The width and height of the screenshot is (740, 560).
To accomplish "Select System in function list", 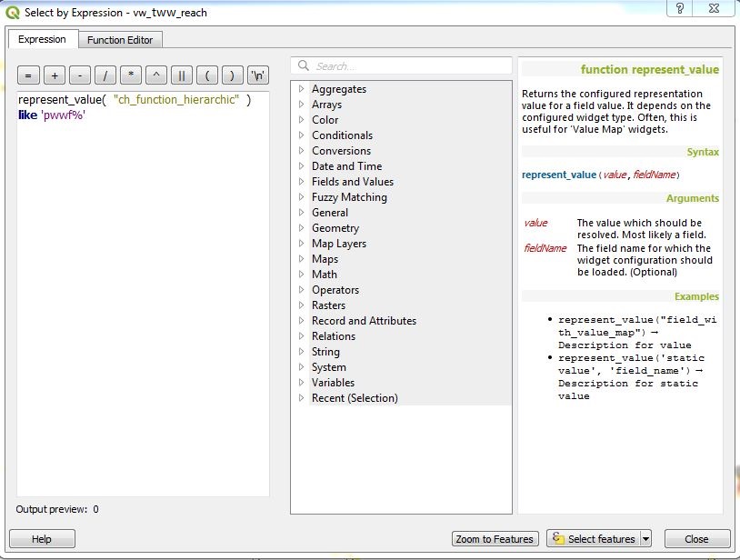I will click(x=328, y=367).
